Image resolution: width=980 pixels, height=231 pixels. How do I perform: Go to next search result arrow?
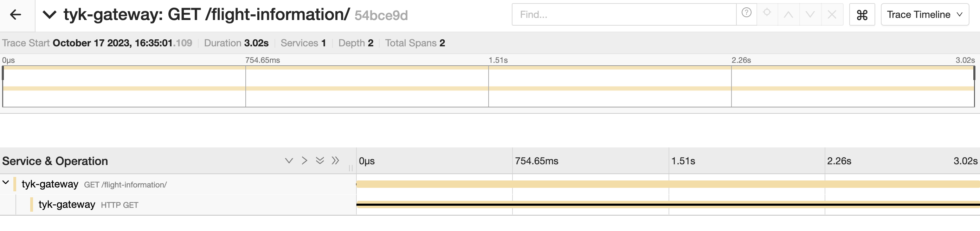tap(810, 15)
